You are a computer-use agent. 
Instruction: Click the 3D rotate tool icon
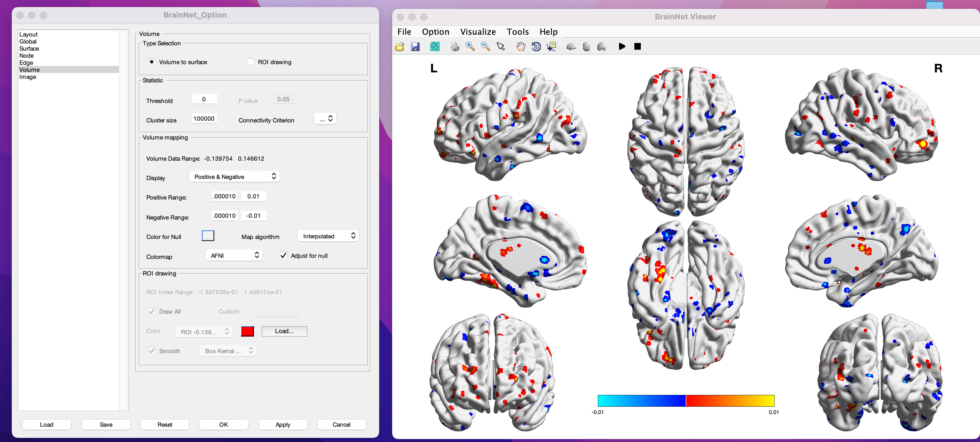(x=536, y=46)
